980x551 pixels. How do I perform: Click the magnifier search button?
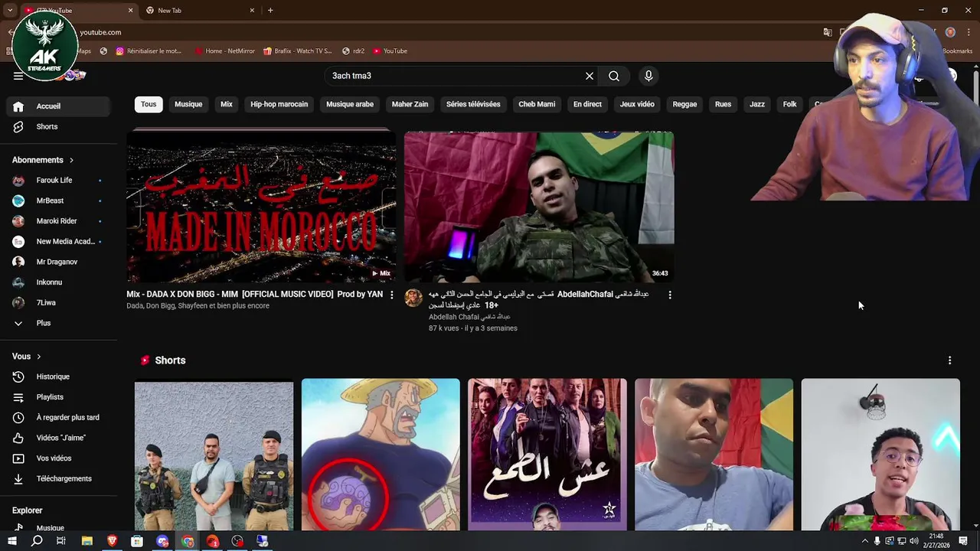614,76
